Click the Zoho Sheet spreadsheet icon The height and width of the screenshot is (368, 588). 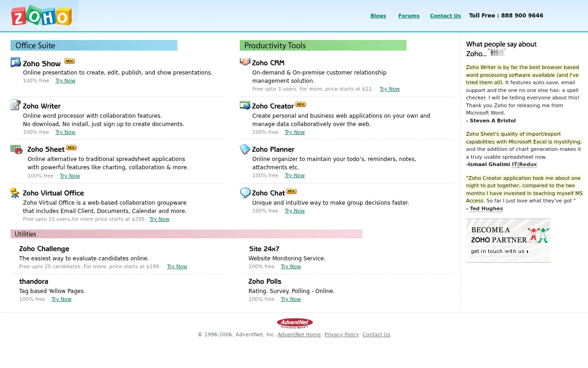tap(17, 149)
